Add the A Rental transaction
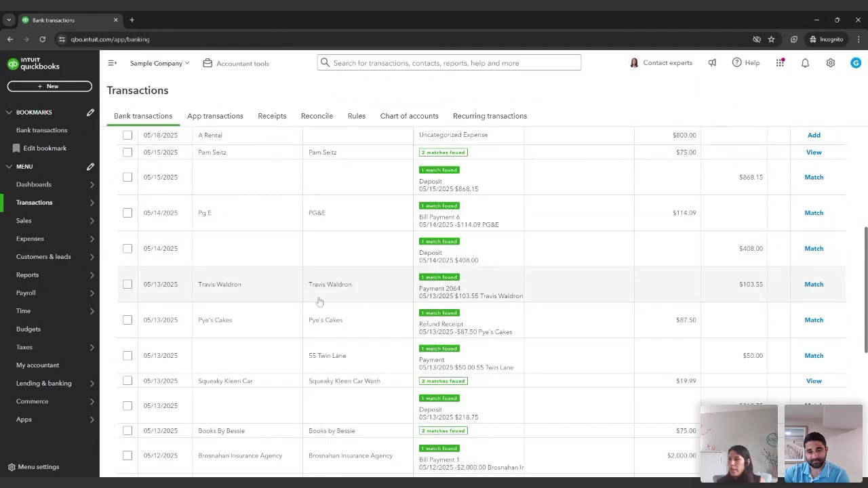868x488 pixels. tap(814, 135)
